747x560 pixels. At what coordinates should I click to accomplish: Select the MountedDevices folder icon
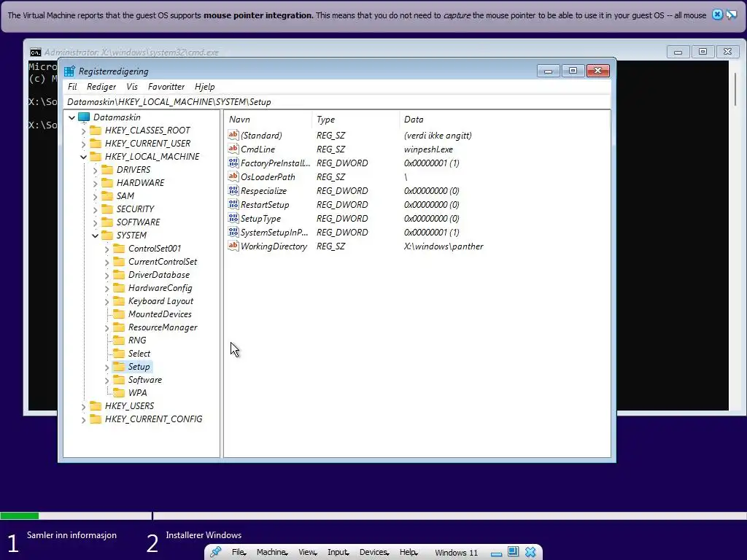tap(119, 314)
